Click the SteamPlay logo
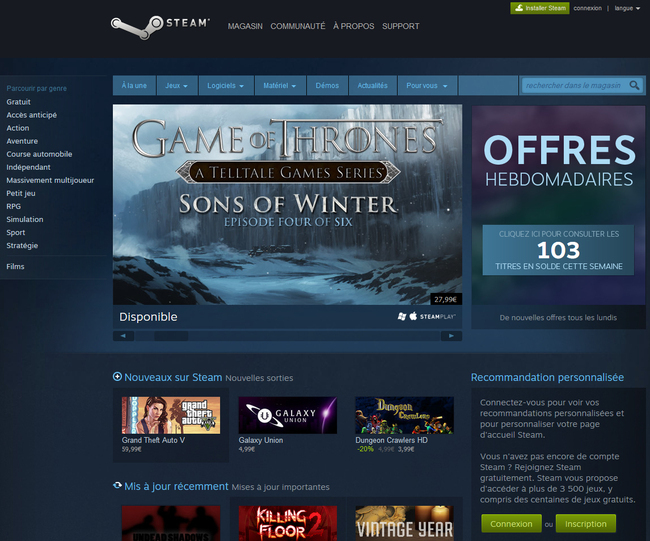Image resolution: width=650 pixels, height=541 pixels. (438, 317)
